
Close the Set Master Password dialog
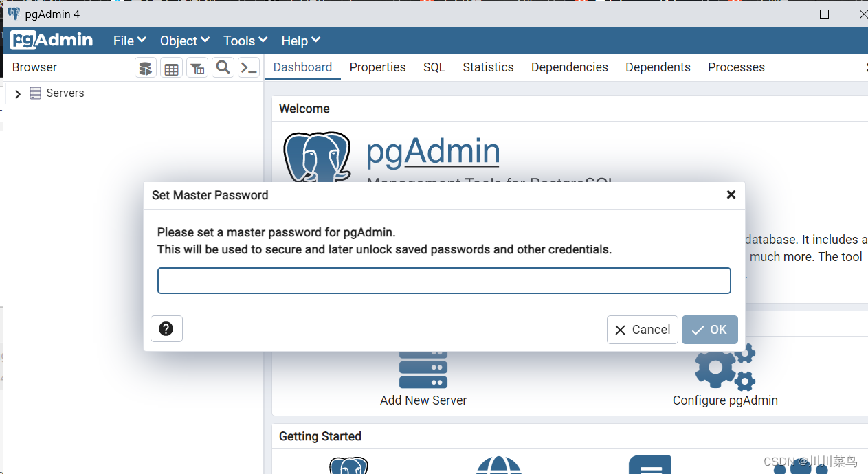tap(731, 195)
